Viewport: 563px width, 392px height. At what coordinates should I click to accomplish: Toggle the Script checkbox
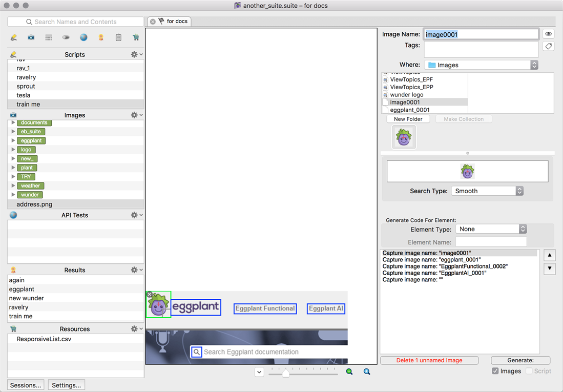click(529, 371)
